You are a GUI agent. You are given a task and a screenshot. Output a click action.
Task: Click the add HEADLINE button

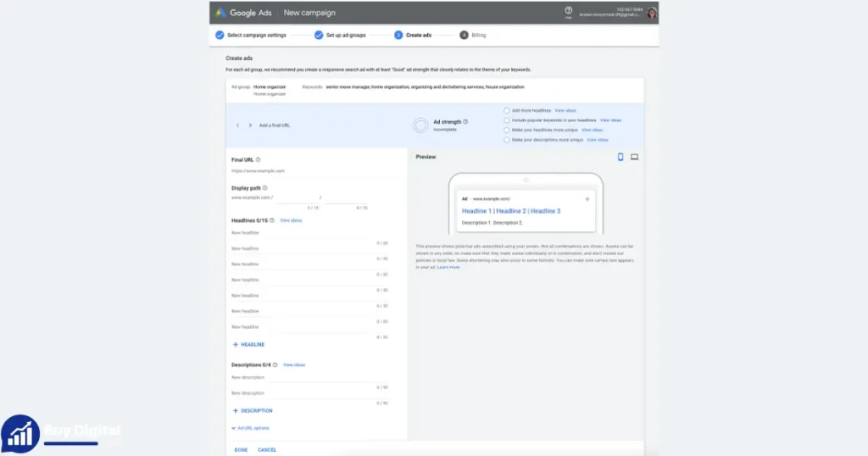tap(248, 345)
